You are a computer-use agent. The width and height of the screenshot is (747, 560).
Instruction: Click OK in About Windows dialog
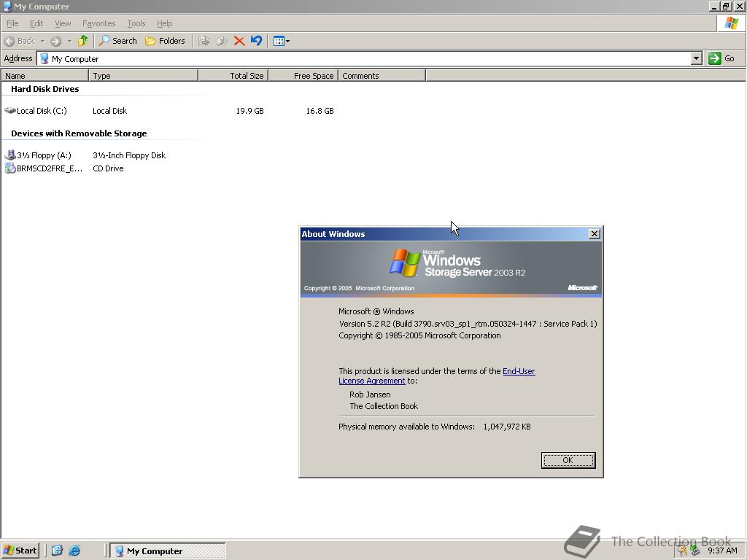click(x=568, y=460)
